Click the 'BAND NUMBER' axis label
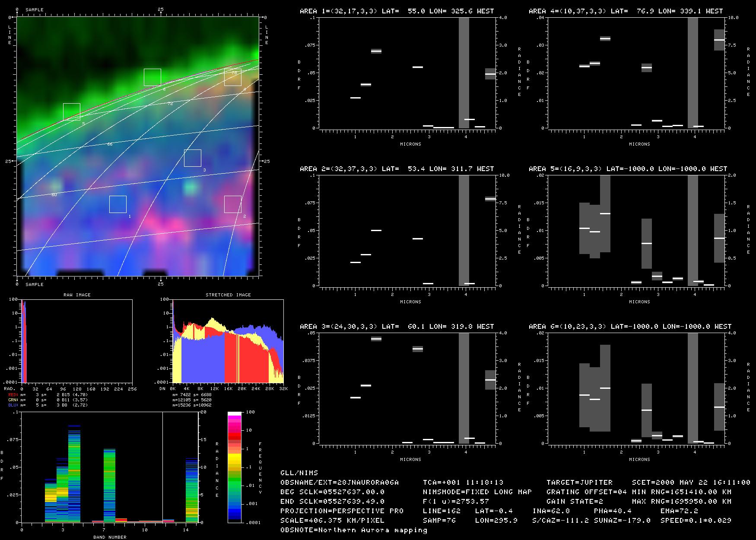 click(110, 537)
